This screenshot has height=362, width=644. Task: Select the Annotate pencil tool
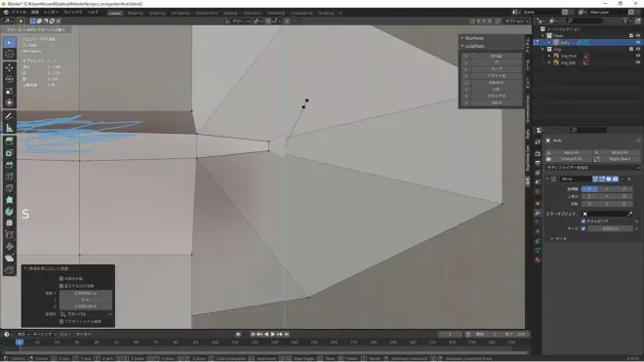click(10, 117)
